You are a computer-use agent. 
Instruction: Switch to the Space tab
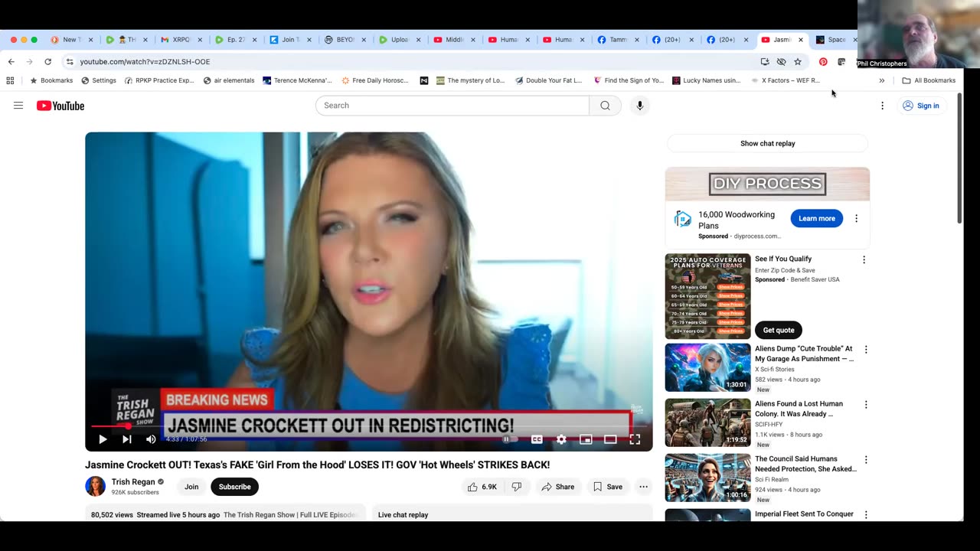[836, 40]
